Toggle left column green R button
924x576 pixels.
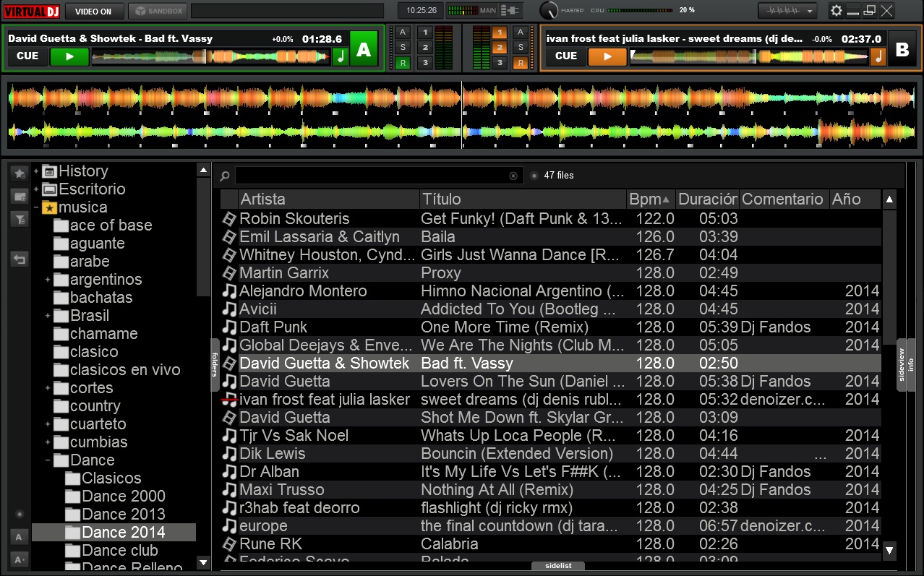click(403, 63)
